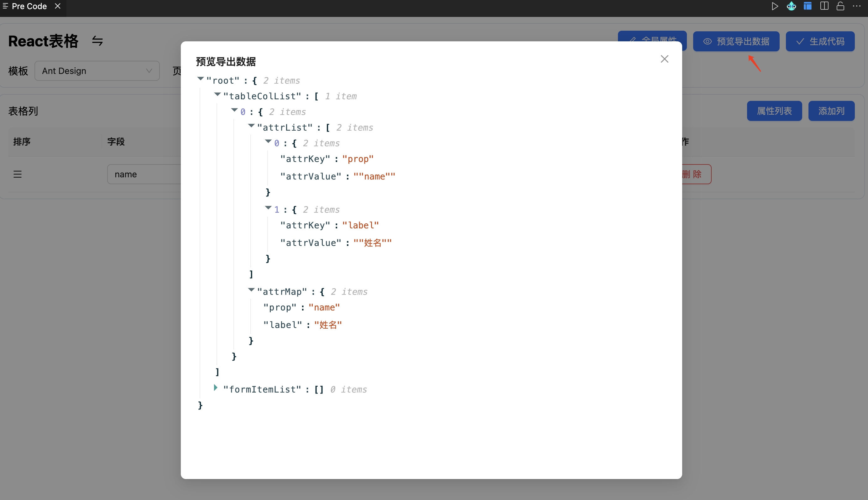Click the blue layout panel icon

(808, 6)
